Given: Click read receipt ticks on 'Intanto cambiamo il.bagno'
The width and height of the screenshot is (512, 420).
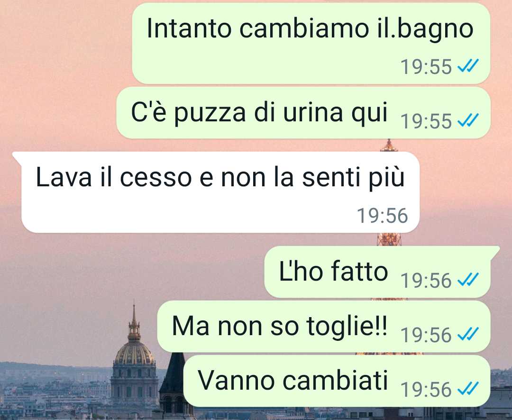Looking at the screenshot, I should [468, 65].
